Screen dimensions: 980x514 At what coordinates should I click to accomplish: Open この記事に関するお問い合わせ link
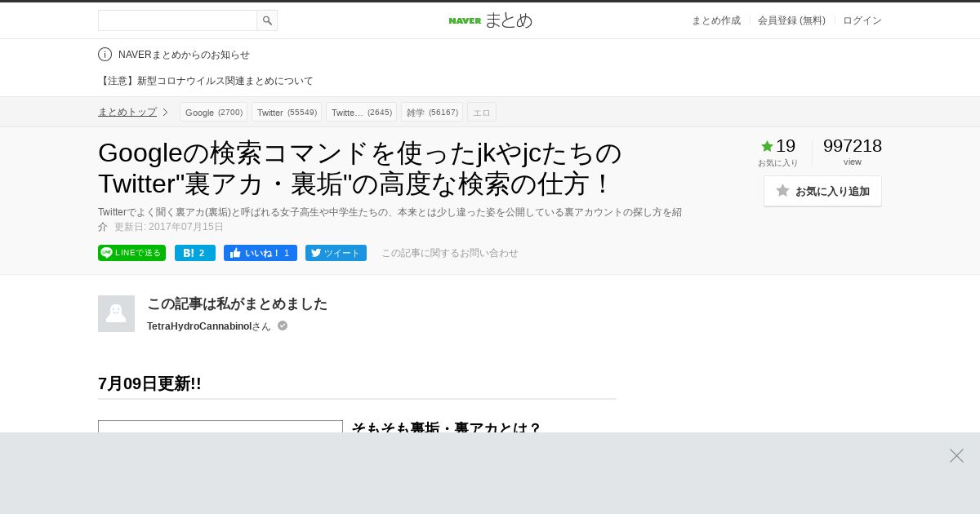click(450, 253)
